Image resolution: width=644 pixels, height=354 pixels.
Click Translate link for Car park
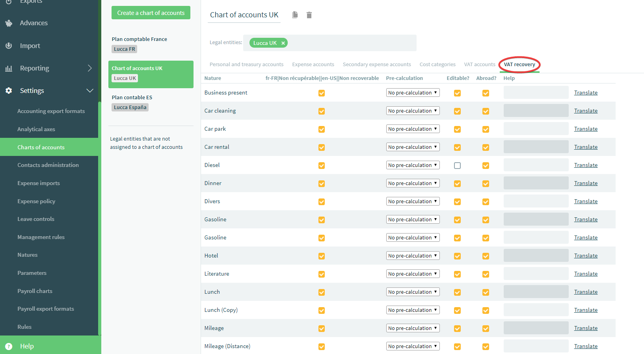(x=586, y=129)
